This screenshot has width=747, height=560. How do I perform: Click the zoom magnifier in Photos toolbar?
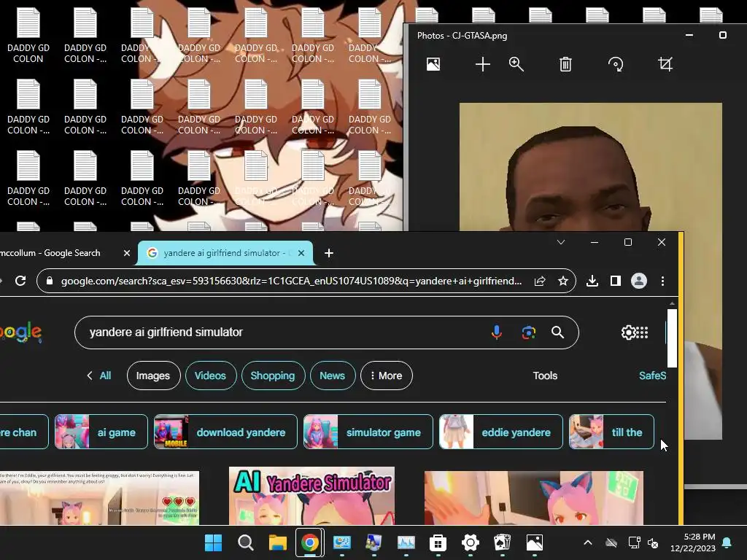click(516, 64)
